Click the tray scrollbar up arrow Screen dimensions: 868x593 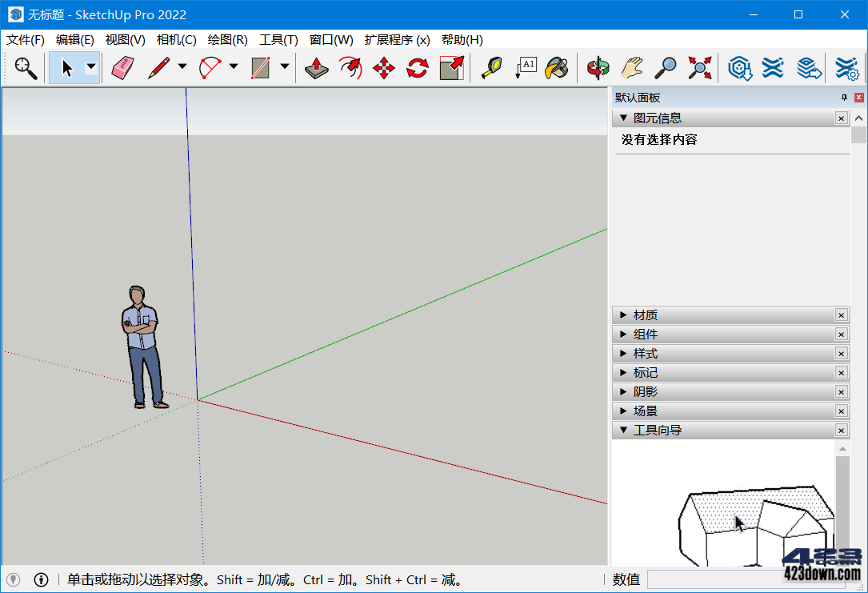(858, 118)
